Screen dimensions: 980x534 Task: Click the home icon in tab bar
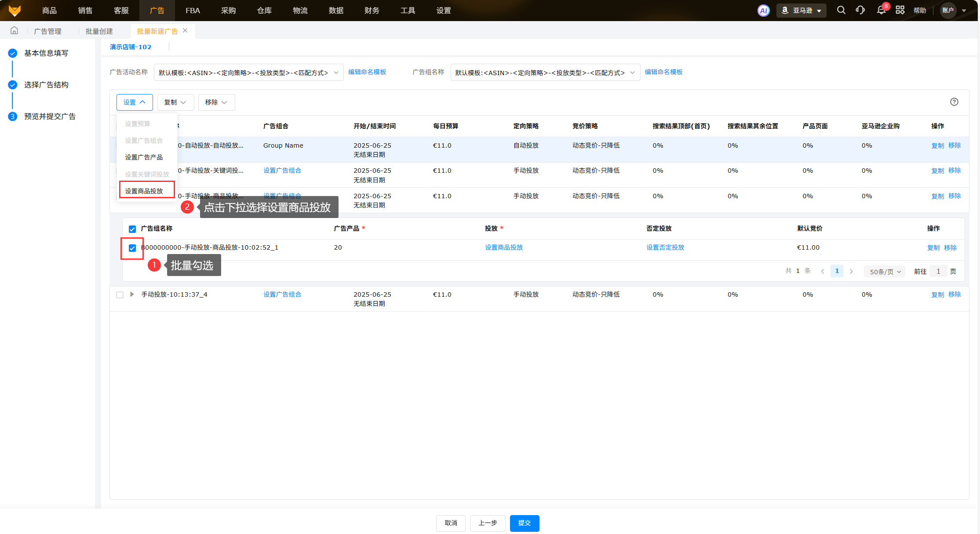pos(15,31)
